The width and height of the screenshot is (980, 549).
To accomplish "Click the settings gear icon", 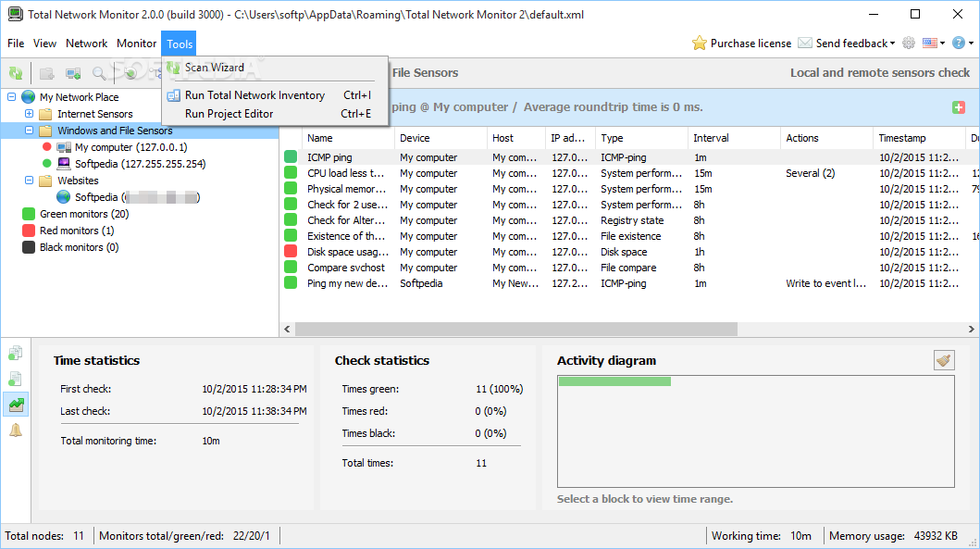I will (909, 44).
